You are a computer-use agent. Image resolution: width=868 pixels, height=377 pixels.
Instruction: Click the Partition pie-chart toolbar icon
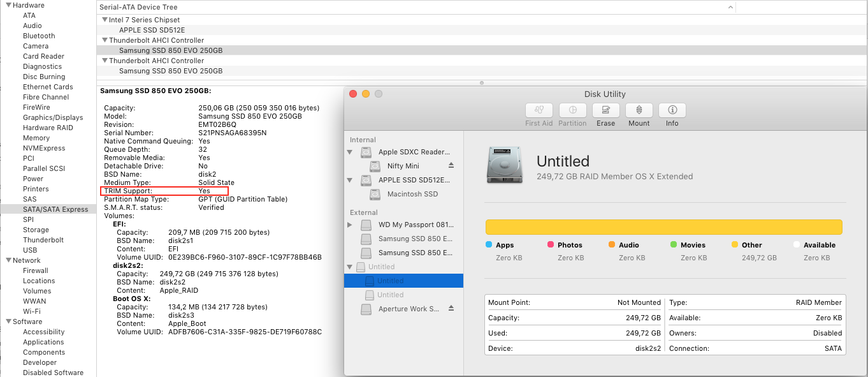pos(572,110)
